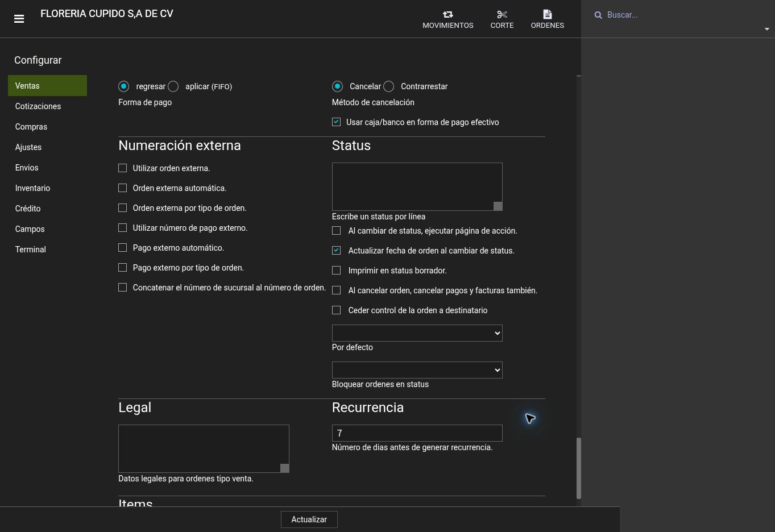Viewport: 775px width, 532px height.
Task: Enable Concatenar número de sucursal checkbox
Action: click(122, 287)
